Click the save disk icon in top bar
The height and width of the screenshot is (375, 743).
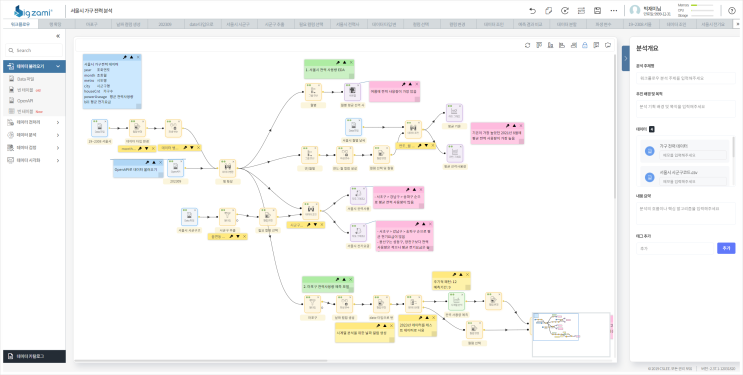pos(597,10)
